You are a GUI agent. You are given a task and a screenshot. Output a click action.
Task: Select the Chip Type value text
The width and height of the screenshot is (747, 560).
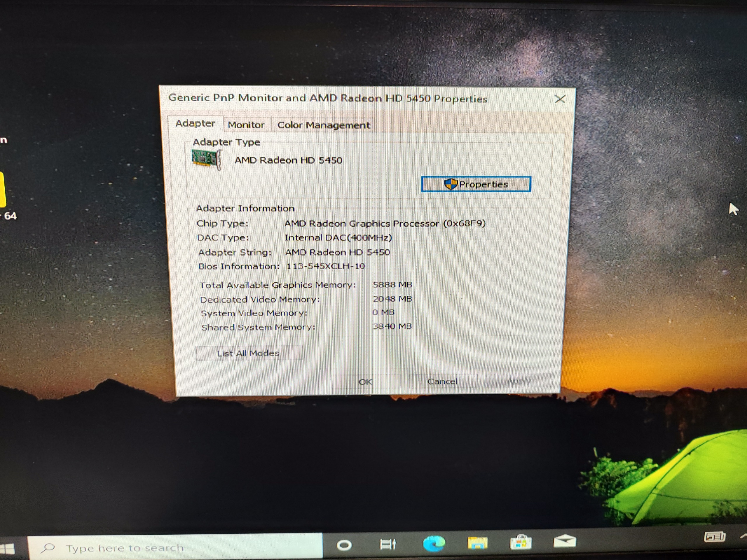point(385,223)
